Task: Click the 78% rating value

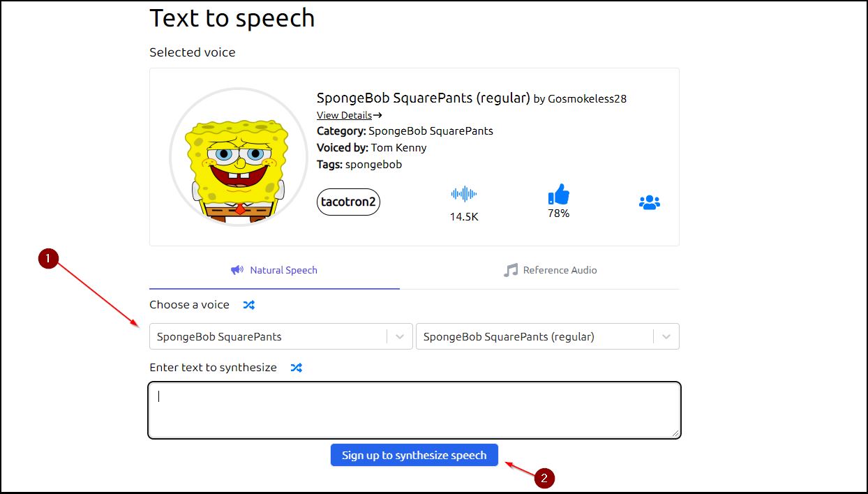Action: (x=558, y=214)
